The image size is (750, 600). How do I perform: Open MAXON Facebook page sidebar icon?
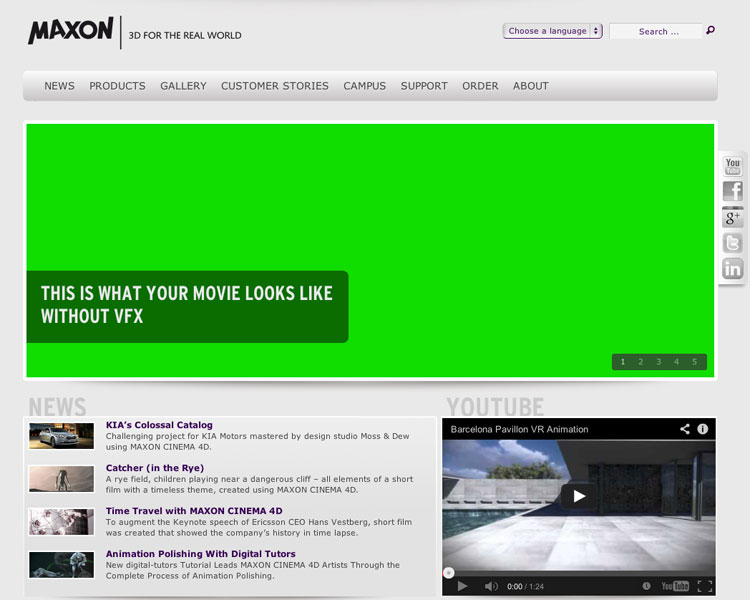[x=732, y=191]
